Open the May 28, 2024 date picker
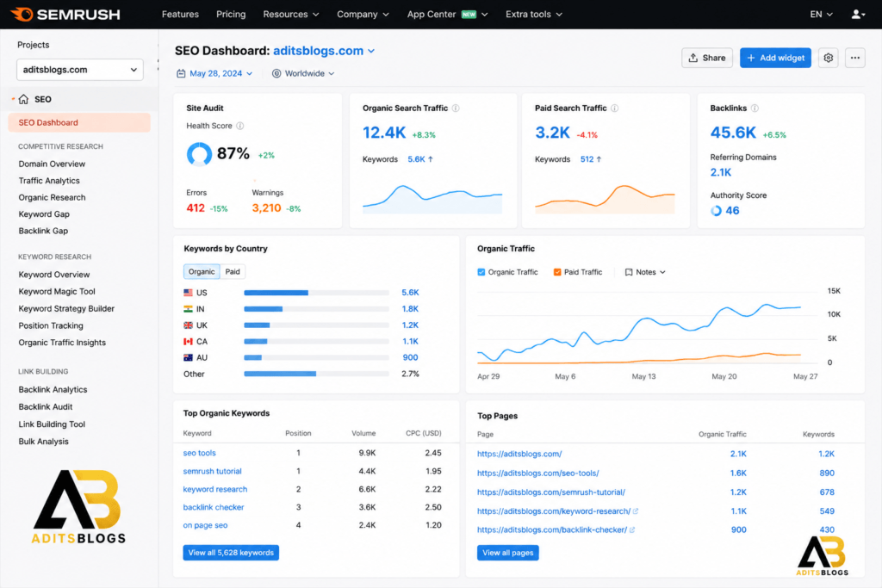Screen dimensions: 882x588 pyautogui.click(x=214, y=74)
